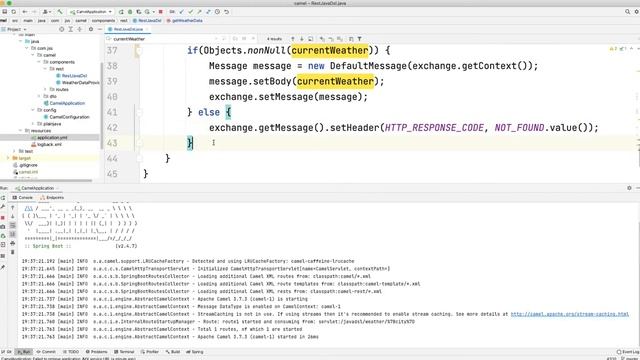Image resolution: width=640 pixels, height=360 pixels.
Task: Open CamelConfiguration class in project tree
Action: tap(66, 117)
